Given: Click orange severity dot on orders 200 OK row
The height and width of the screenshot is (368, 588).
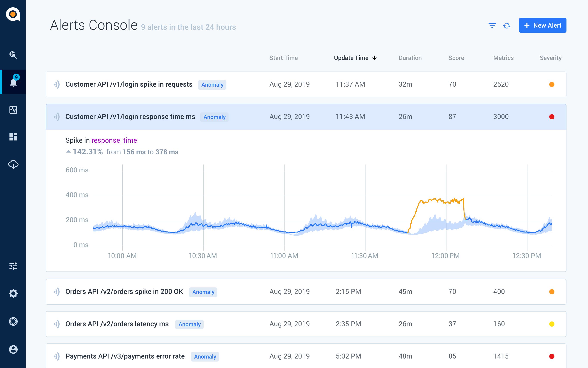Looking at the screenshot, I should click(x=552, y=292).
